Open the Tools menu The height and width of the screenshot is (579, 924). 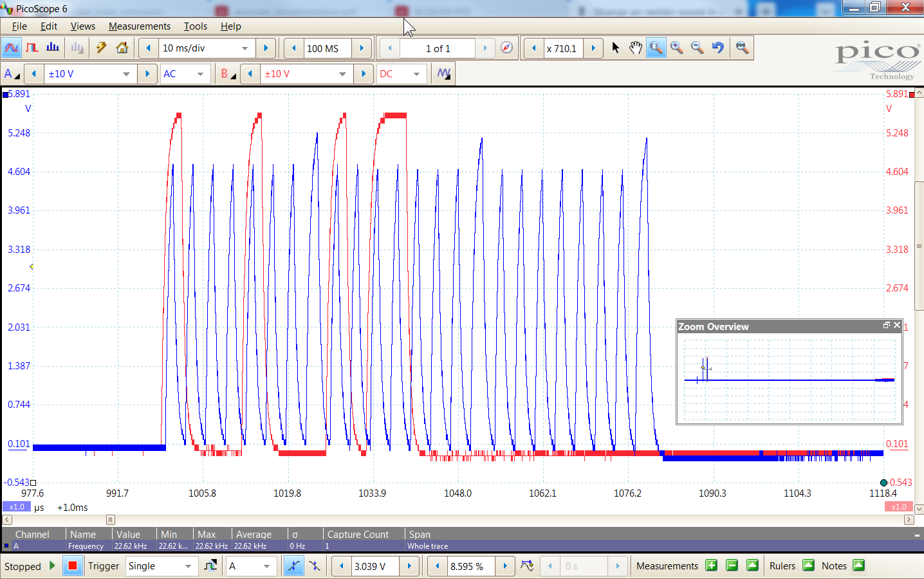tap(195, 26)
